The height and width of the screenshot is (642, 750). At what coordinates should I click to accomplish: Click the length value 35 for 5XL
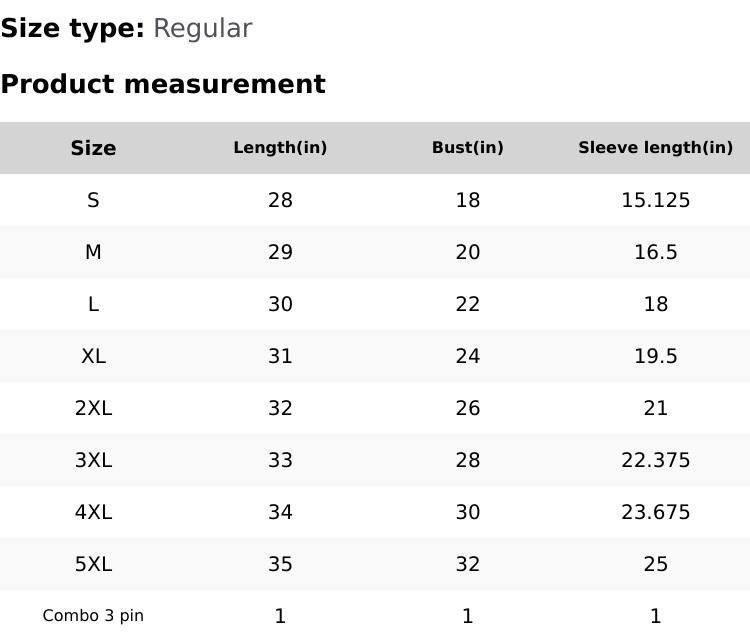[280, 564]
